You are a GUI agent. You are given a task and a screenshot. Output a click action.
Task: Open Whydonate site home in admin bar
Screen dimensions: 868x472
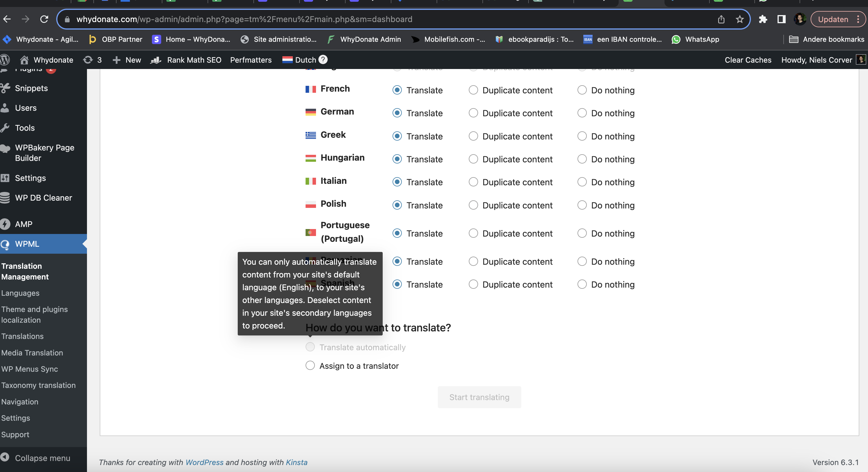coord(47,60)
